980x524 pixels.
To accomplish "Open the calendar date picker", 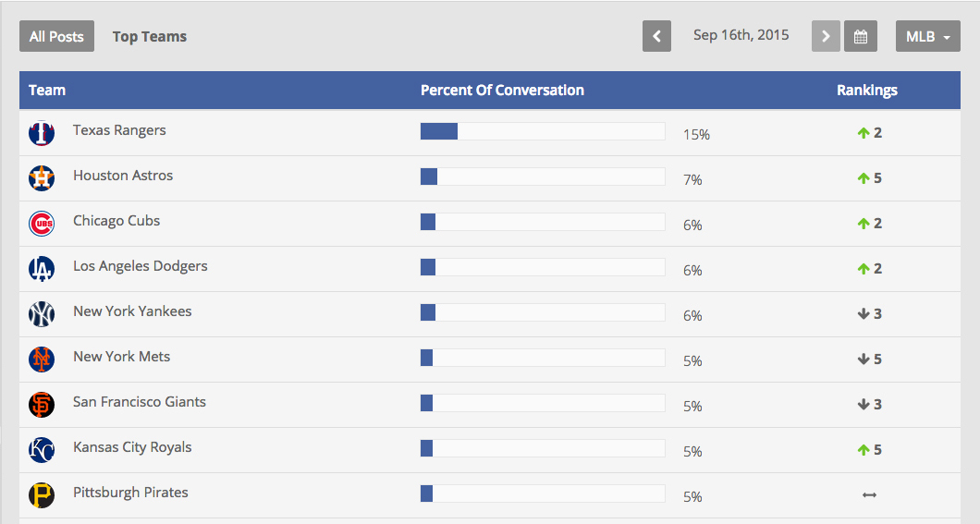I will [x=860, y=37].
